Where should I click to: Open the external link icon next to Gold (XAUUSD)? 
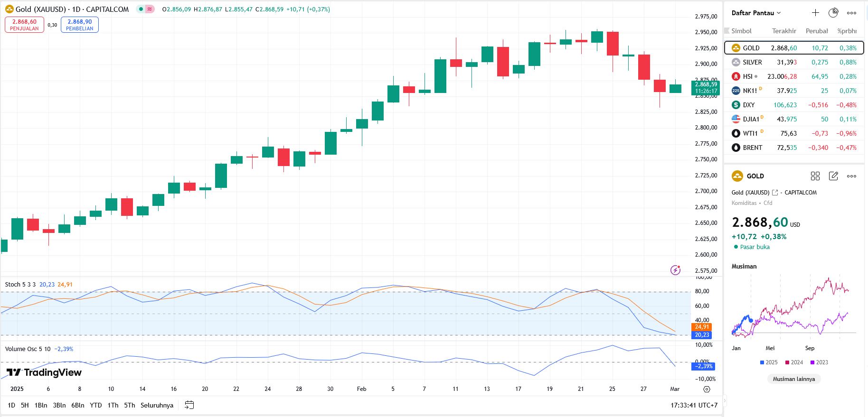pyautogui.click(x=775, y=193)
